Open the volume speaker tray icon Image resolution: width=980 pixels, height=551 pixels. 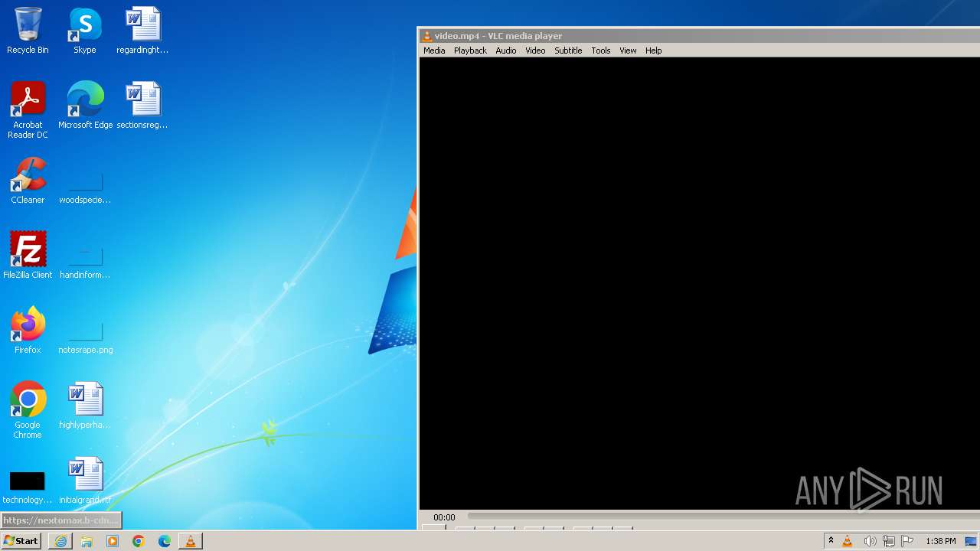[870, 541]
